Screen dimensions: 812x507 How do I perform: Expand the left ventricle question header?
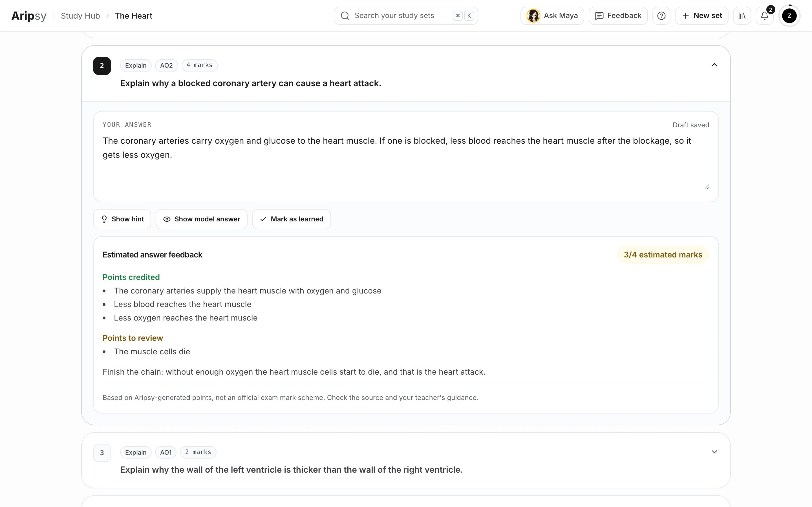click(x=406, y=460)
